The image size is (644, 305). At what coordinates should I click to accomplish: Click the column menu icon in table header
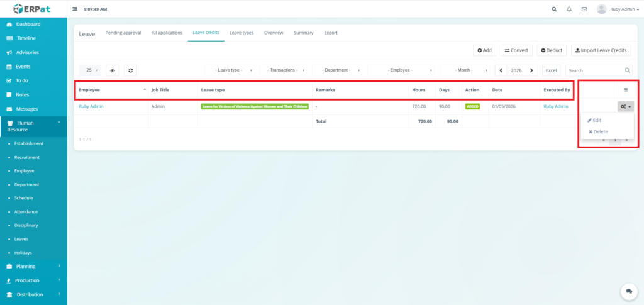pyautogui.click(x=625, y=90)
